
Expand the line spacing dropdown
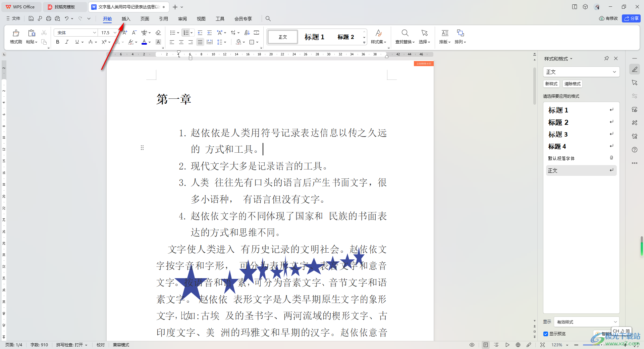click(225, 42)
